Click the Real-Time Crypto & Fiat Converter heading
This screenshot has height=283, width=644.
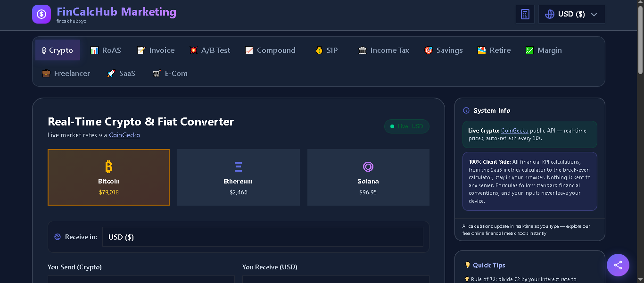[141, 122]
